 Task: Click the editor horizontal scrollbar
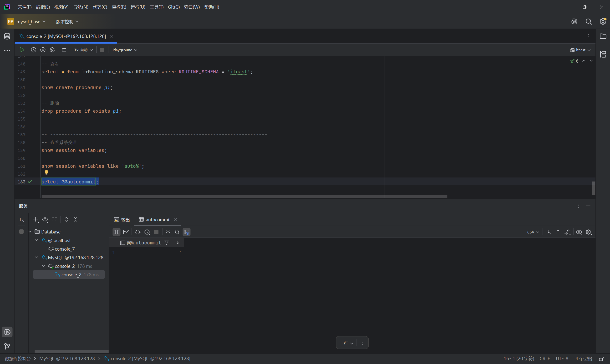click(244, 197)
